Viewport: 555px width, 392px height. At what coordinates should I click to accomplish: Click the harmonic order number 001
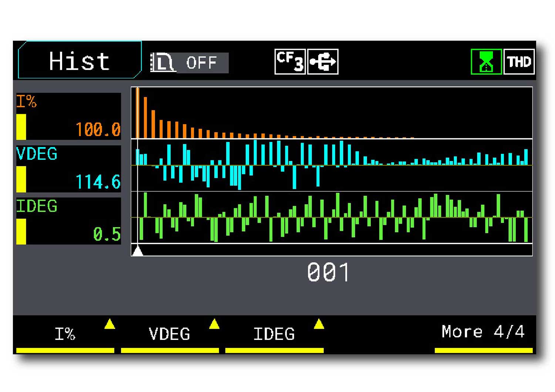(x=328, y=273)
